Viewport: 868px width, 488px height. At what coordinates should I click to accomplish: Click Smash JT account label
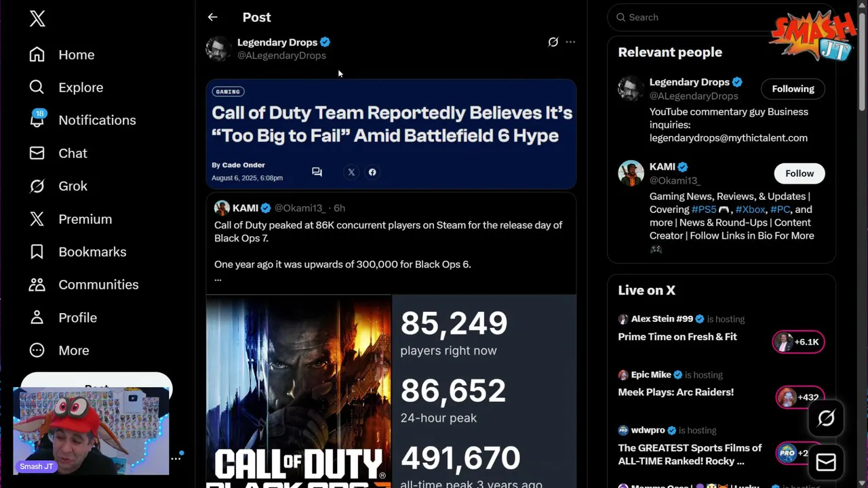(x=37, y=466)
